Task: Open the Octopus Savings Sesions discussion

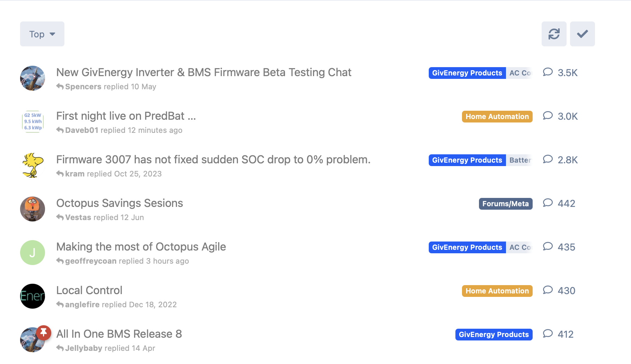Action: click(119, 203)
